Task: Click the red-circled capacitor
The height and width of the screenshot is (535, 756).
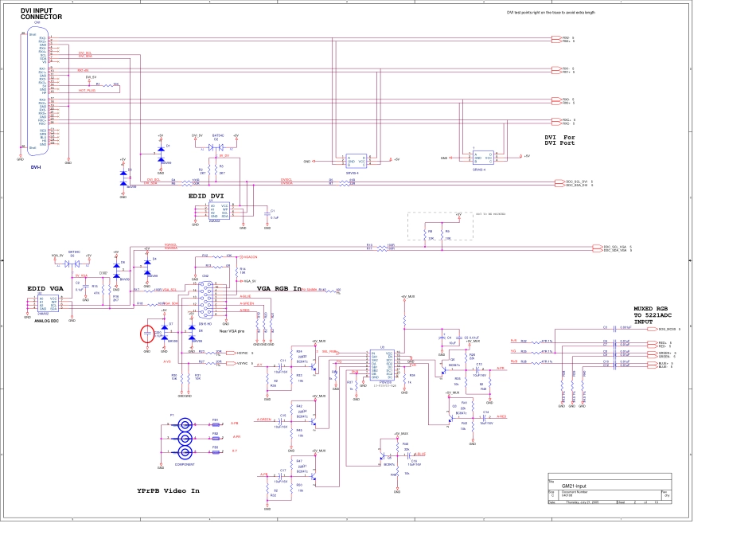Action: (147, 334)
